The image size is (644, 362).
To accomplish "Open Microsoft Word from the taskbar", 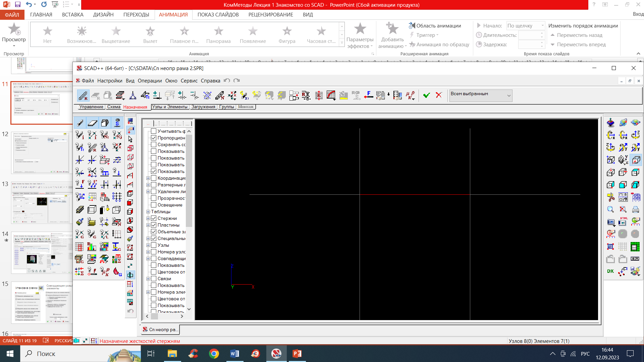I will tap(234, 354).
